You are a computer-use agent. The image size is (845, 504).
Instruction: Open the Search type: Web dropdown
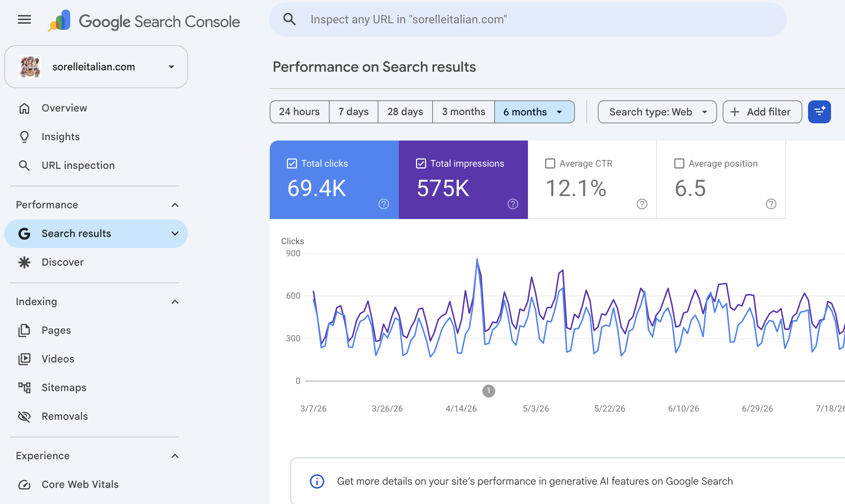[657, 112]
